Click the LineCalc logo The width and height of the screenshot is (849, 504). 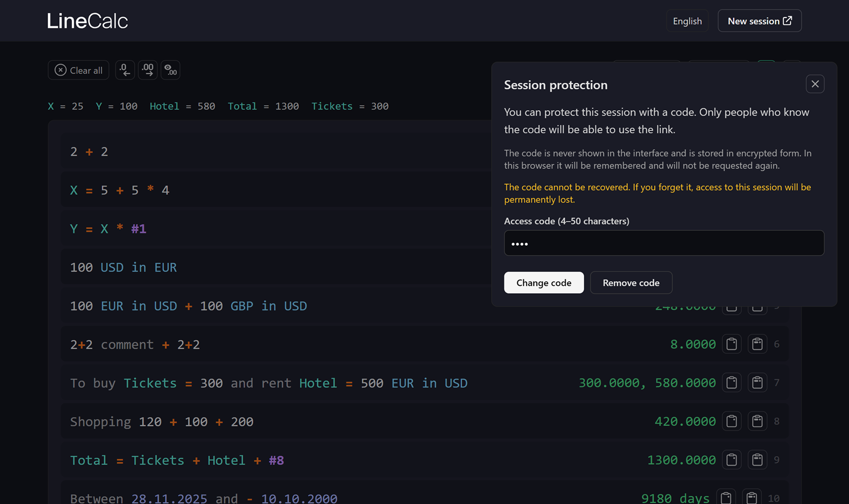point(87,20)
